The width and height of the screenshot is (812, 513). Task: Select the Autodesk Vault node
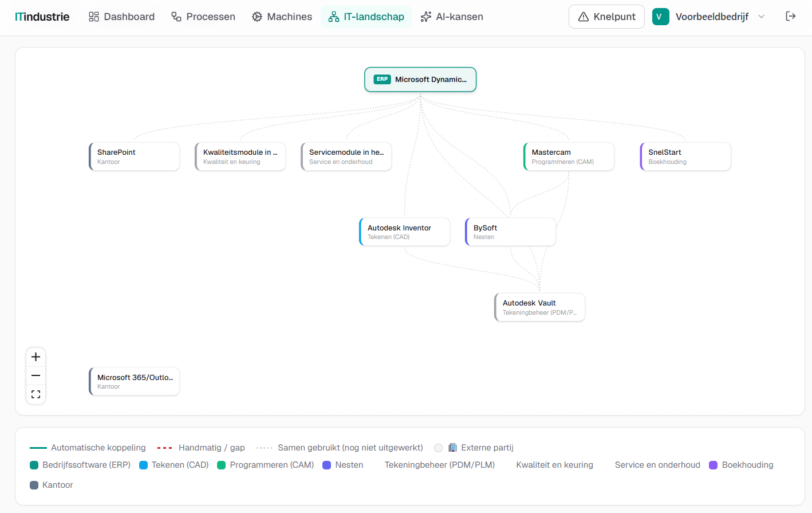coord(540,307)
